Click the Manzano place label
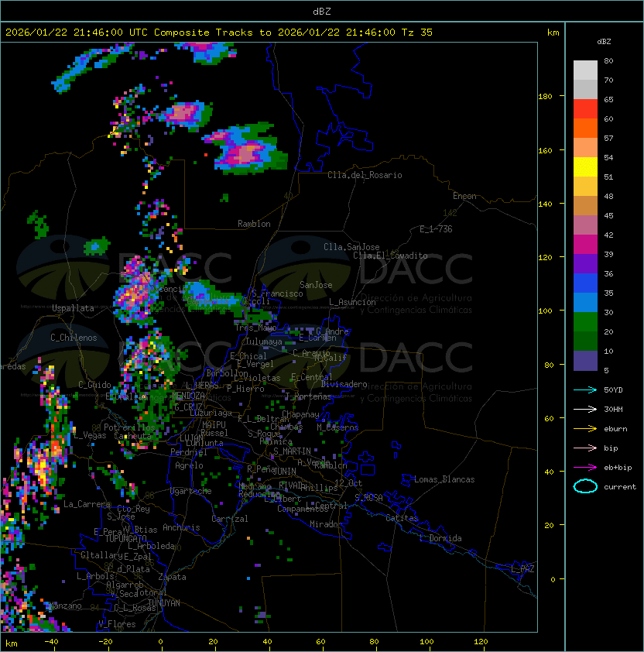The height and width of the screenshot is (652, 644). (65, 606)
